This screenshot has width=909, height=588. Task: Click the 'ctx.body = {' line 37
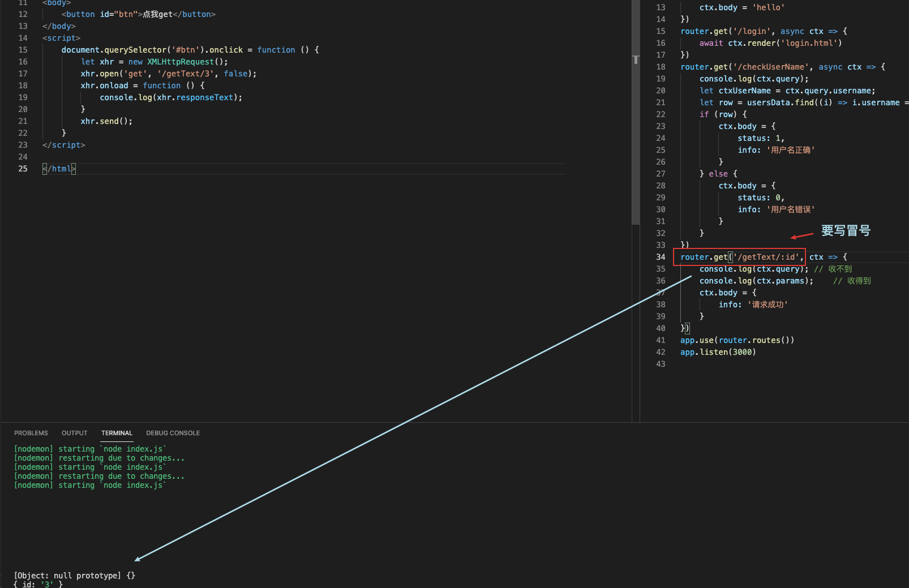pos(728,293)
